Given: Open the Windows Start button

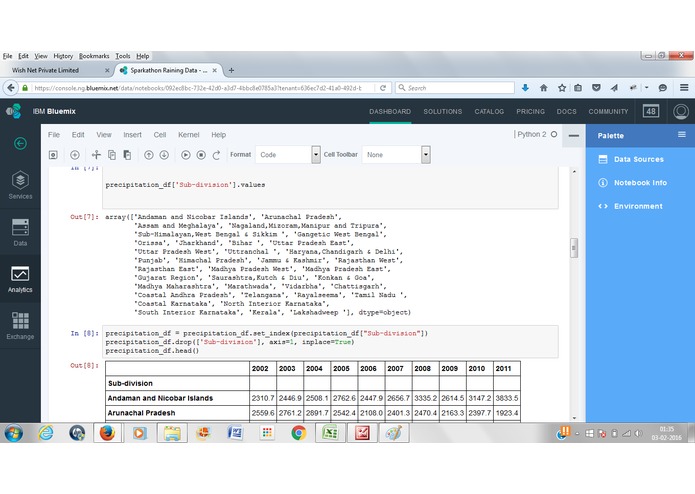Looking at the screenshot, I should [x=14, y=432].
